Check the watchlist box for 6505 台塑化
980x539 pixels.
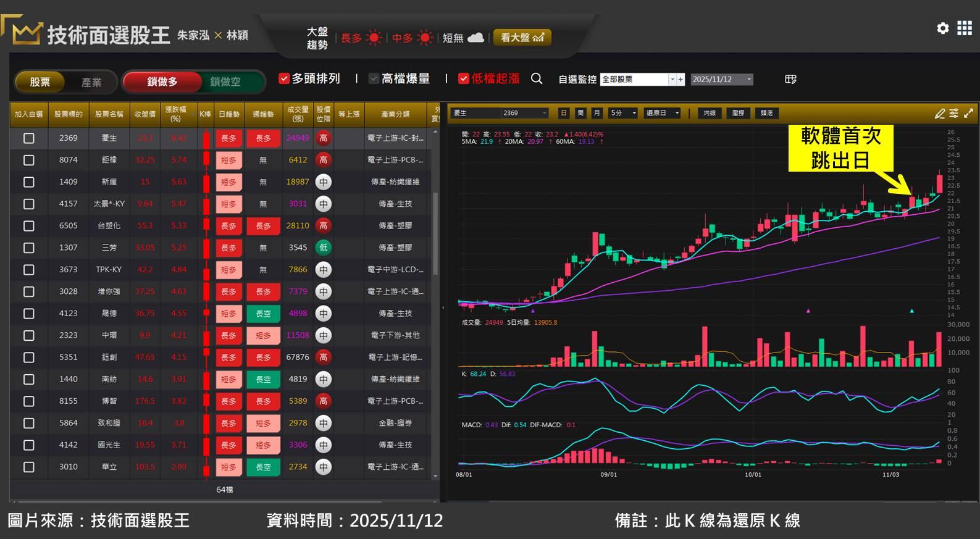pos(29,226)
